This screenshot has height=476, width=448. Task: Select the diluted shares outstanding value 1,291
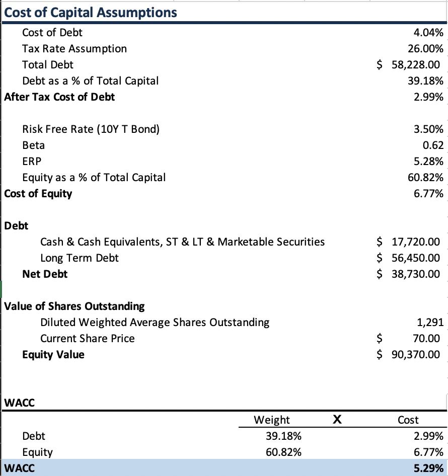[431, 323]
